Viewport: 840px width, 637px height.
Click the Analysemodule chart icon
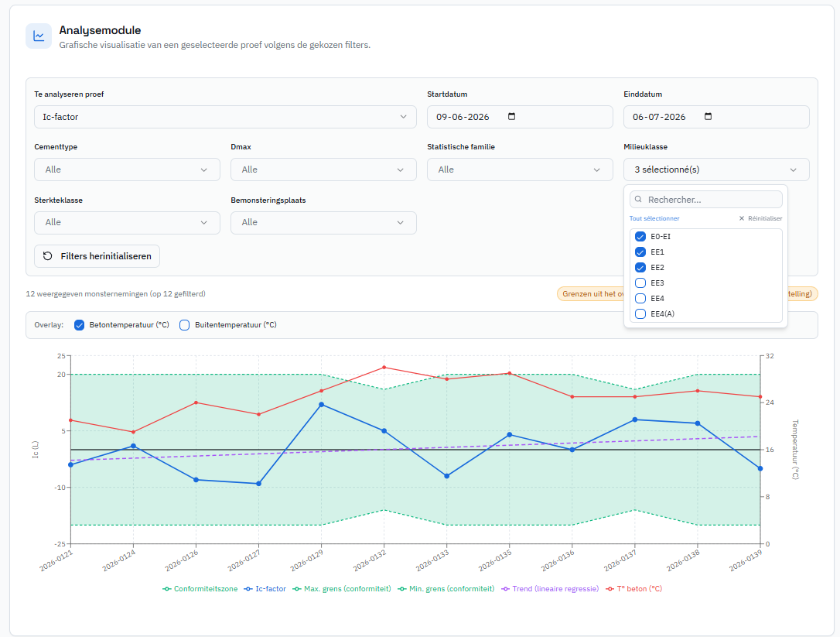(x=39, y=36)
